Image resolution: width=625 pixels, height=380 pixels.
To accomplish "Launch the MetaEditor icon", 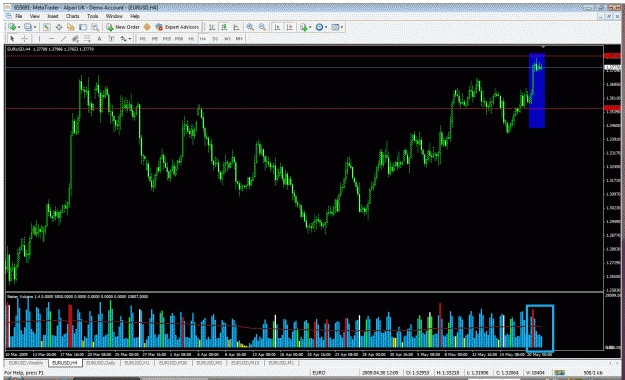I will click(147, 27).
